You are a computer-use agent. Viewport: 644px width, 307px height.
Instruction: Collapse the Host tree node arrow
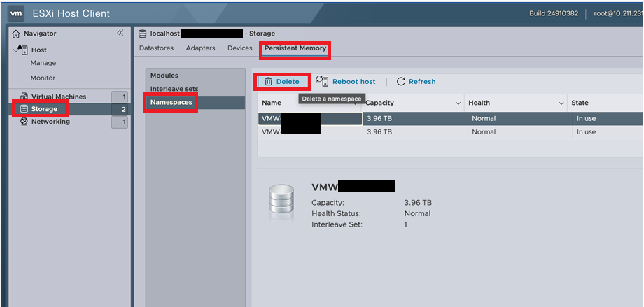16,50
